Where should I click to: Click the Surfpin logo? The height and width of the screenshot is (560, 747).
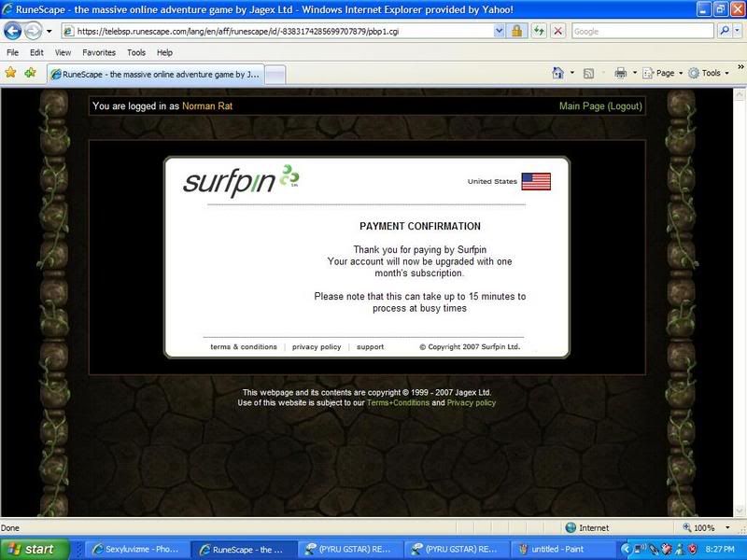[241, 180]
